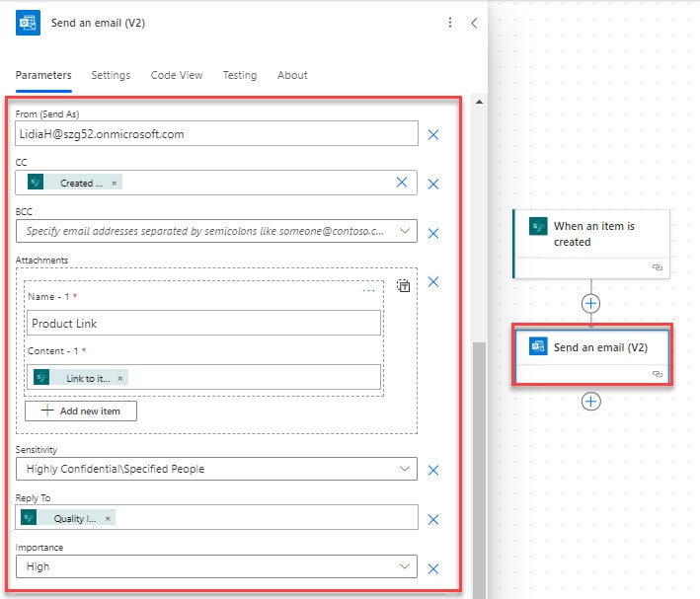Open attachment item ellipsis menu
Screen dimensions: 700x599
(x=368, y=290)
